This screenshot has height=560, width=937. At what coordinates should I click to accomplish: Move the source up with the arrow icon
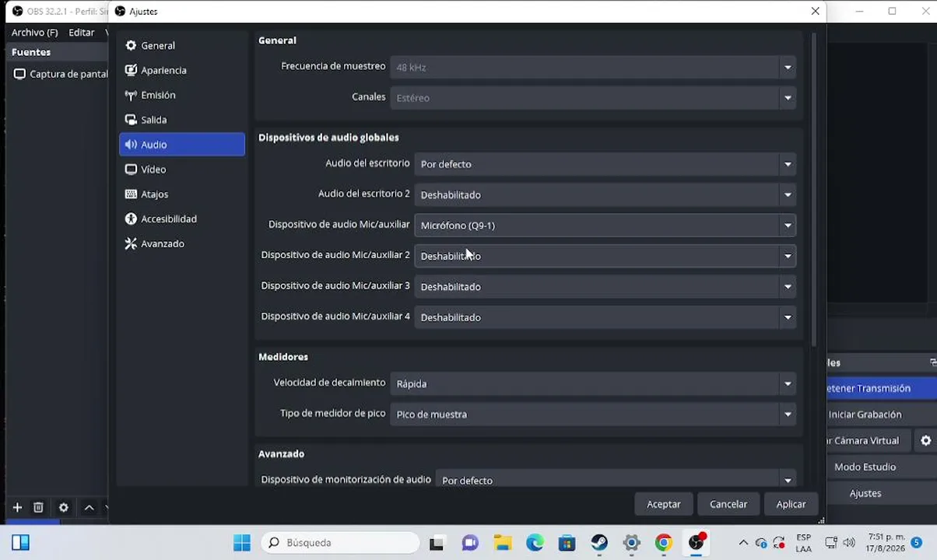coord(89,508)
